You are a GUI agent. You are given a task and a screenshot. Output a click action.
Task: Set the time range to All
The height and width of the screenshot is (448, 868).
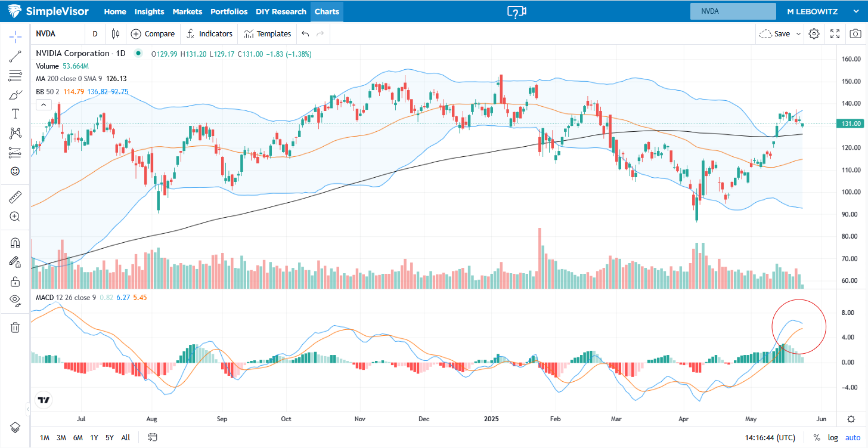tap(125, 437)
